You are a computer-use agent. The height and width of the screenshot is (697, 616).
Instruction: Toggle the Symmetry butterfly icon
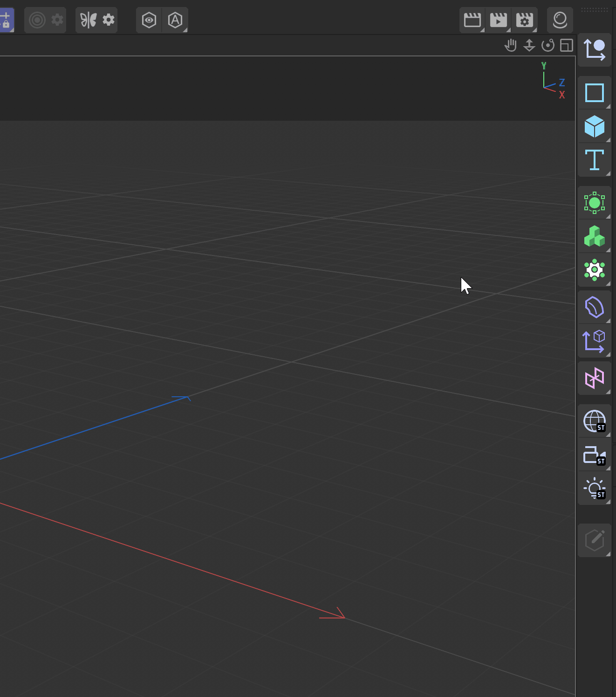pyautogui.click(x=88, y=20)
